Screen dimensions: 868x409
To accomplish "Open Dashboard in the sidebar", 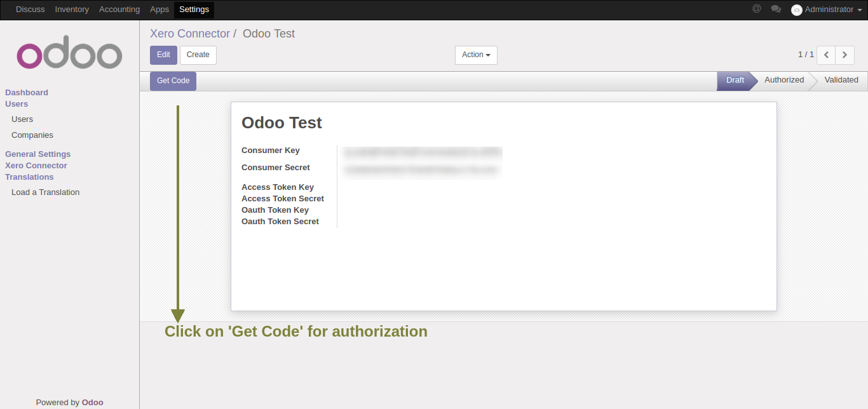I will 27,93.
